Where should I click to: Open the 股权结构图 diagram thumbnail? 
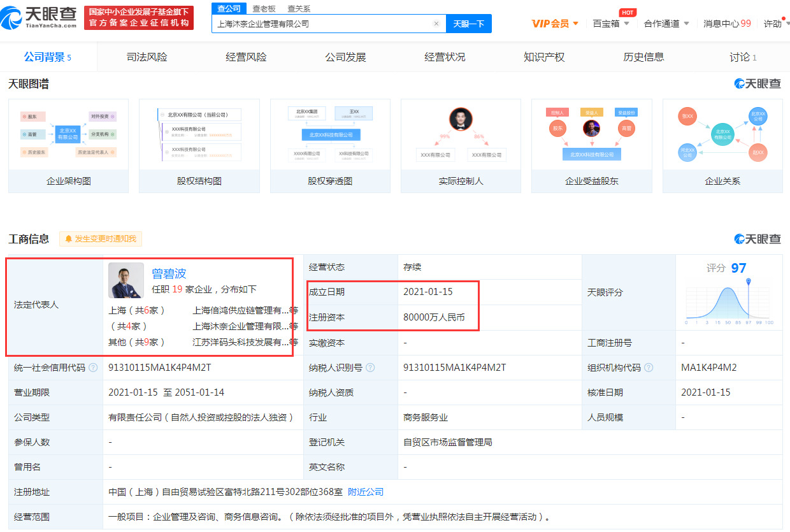[199, 146]
